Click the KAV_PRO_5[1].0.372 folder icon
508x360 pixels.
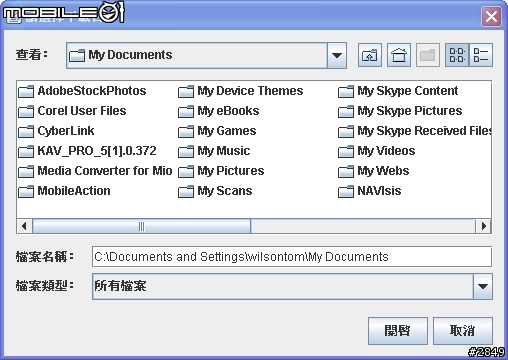point(26,151)
